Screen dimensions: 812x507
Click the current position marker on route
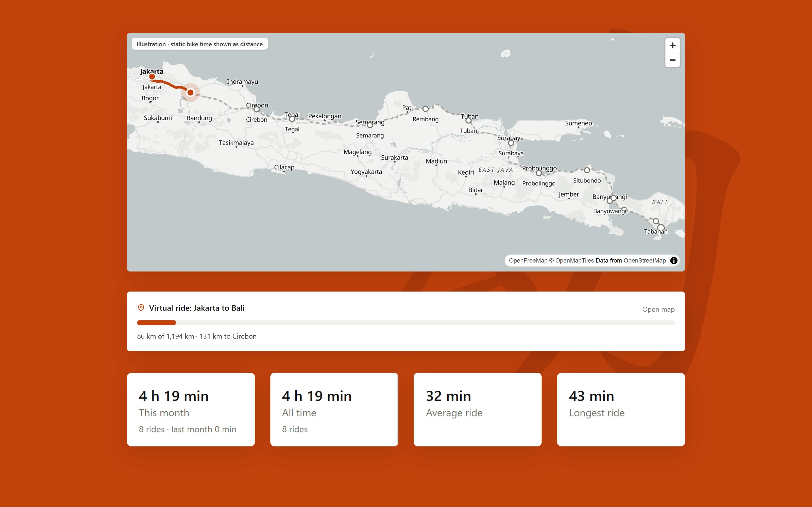click(190, 92)
